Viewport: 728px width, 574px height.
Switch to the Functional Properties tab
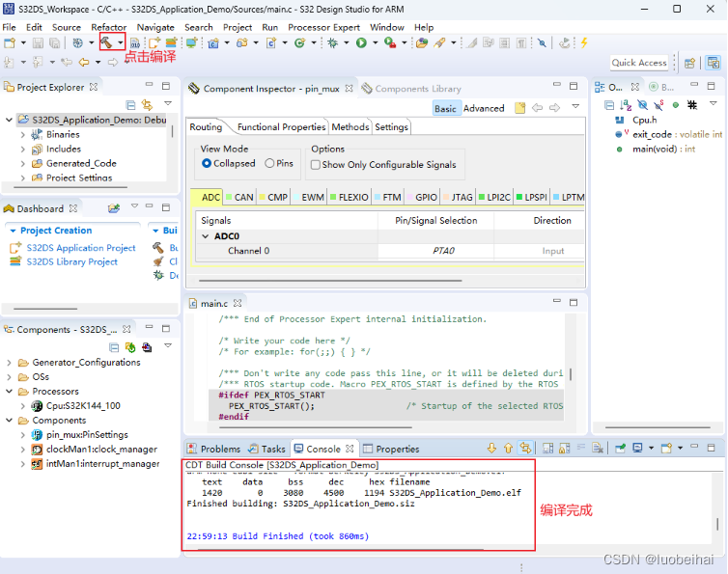(x=281, y=126)
